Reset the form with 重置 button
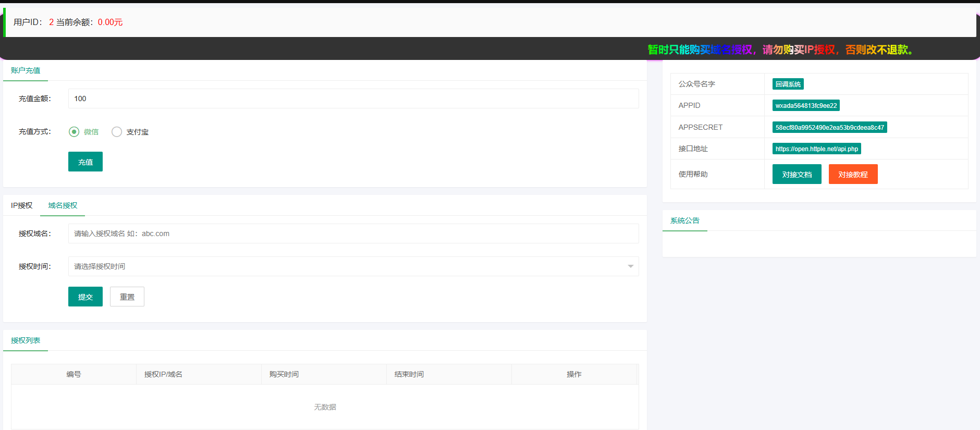The height and width of the screenshot is (430, 980). 127,297
